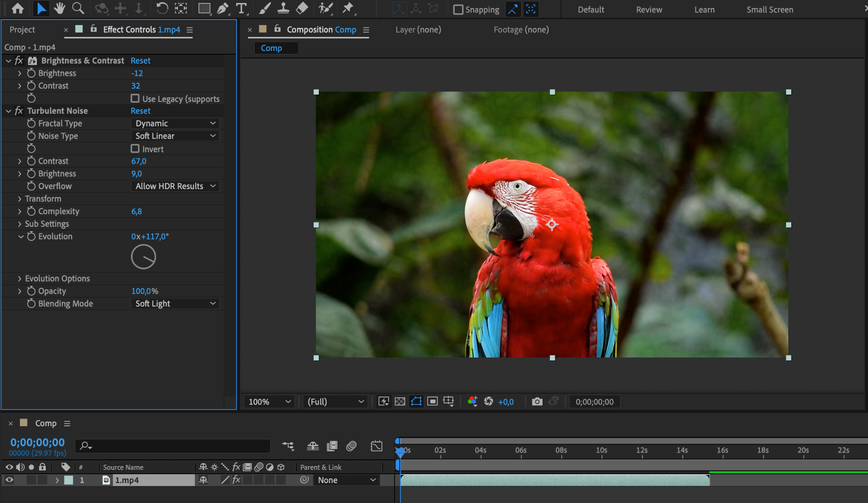Enable the Invert checkbox
The image size is (868, 503).
135,149
